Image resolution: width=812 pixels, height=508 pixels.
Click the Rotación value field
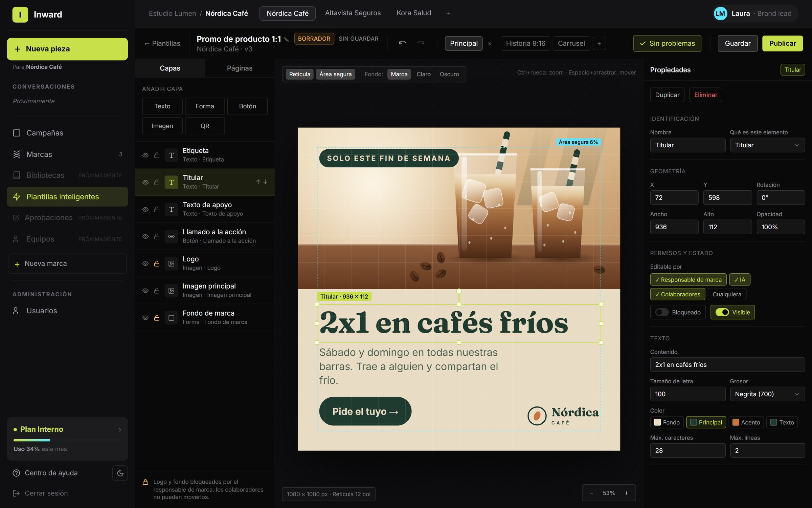pos(780,197)
